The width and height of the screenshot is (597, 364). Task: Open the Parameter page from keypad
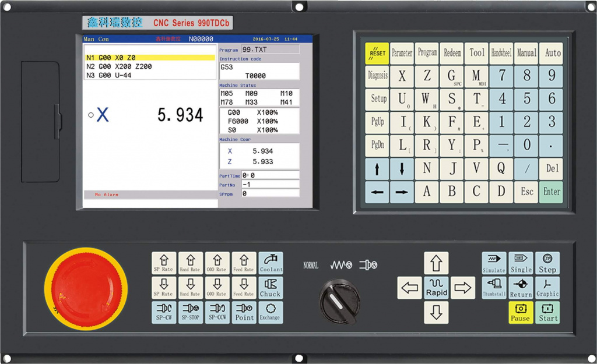pyautogui.click(x=402, y=53)
